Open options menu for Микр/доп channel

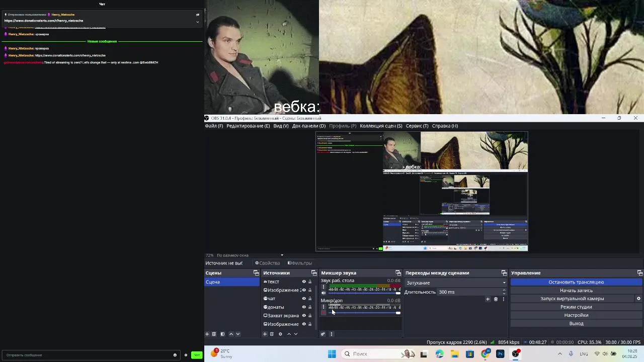(x=324, y=307)
